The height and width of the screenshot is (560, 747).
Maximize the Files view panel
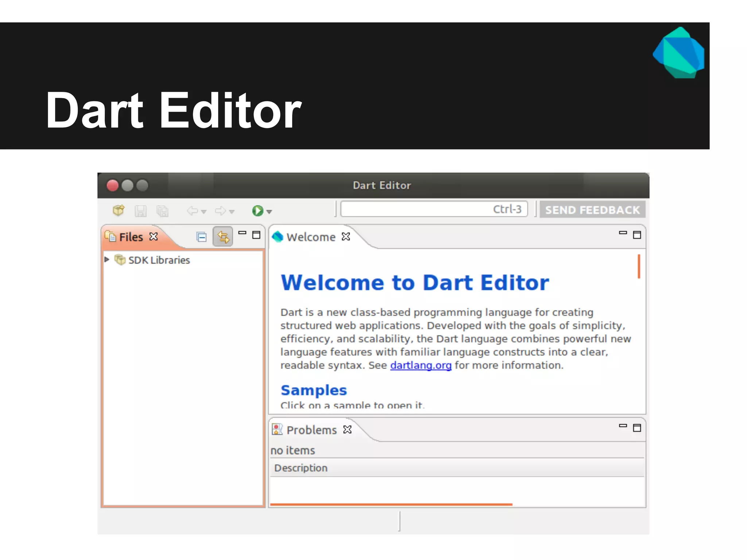[x=256, y=235]
